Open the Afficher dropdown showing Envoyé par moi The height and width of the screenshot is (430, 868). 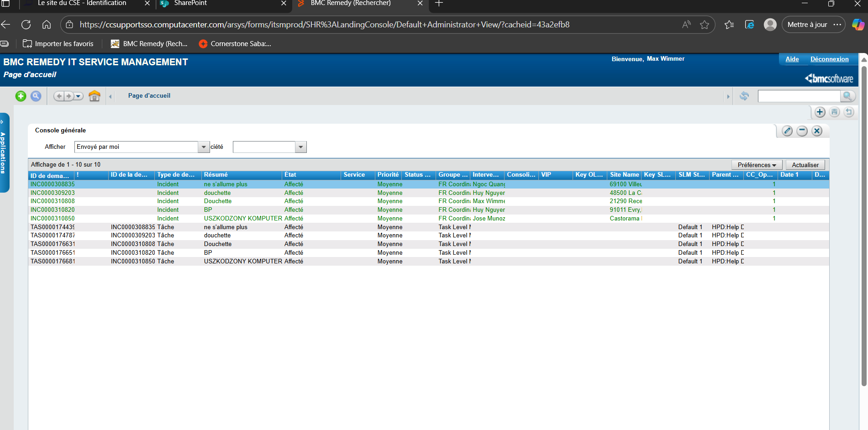[204, 147]
